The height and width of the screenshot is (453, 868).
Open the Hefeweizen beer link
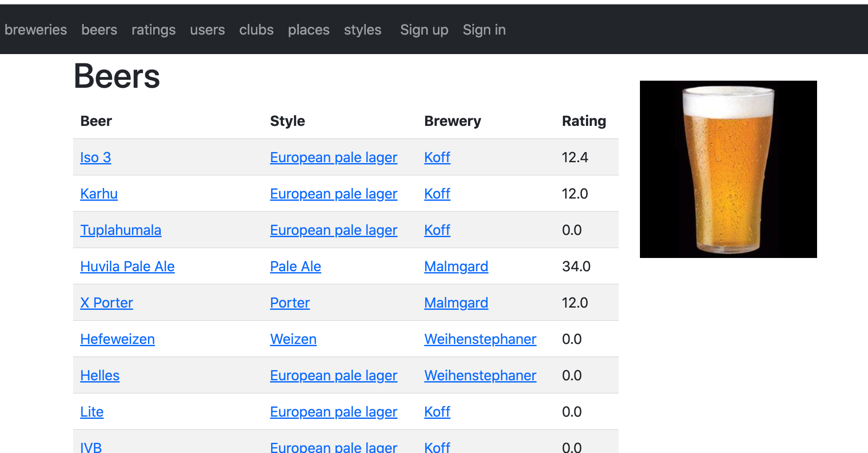[117, 339]
